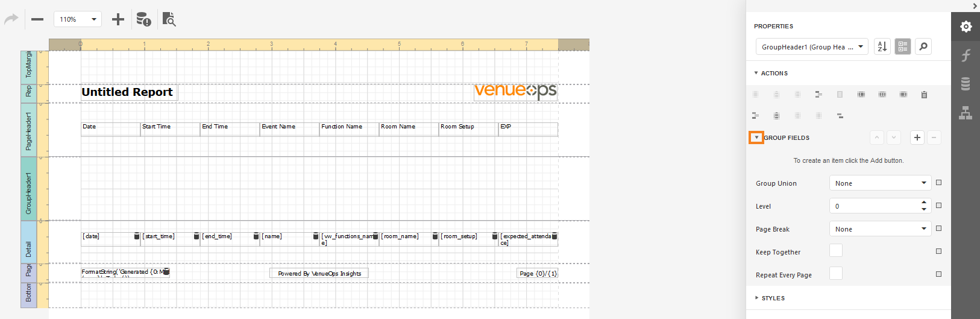The image size is (980, 319).
Task: Open the 110% zoom level dropdown
Action: point(78,19)
